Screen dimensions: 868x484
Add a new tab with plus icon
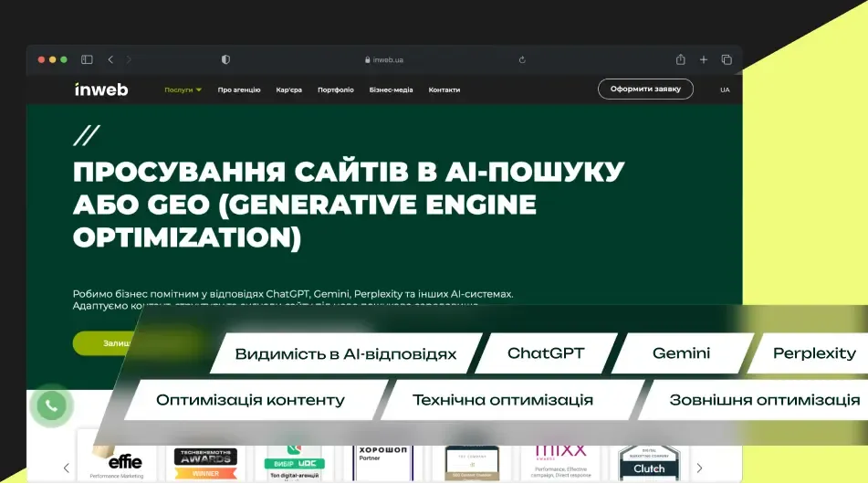click(704, 59)
